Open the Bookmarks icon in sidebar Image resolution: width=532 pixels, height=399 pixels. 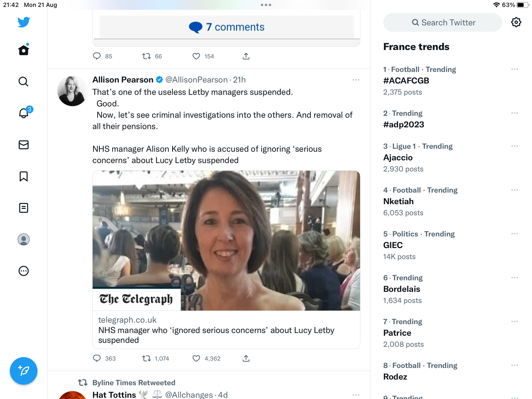pyautogui.click(x=24, y=176)
